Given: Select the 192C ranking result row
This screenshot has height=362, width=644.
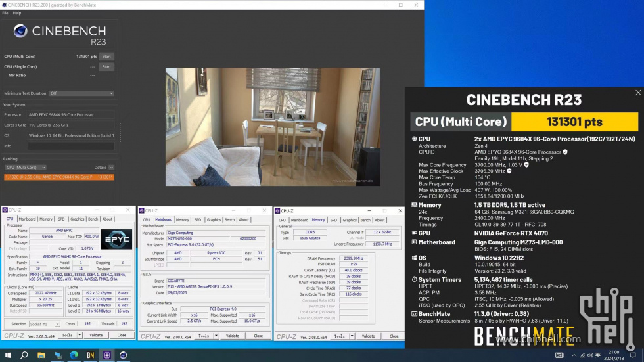Looking at the screenshot, I should point(59,177).
